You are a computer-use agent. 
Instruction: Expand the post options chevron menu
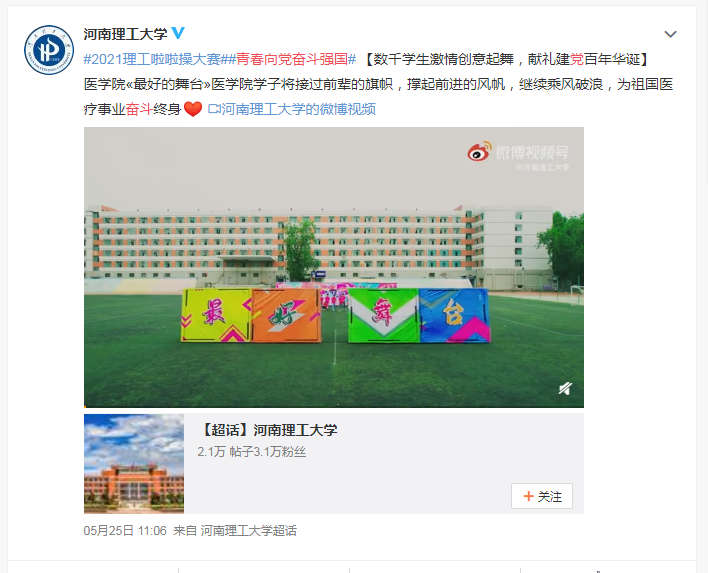(670, 34)
